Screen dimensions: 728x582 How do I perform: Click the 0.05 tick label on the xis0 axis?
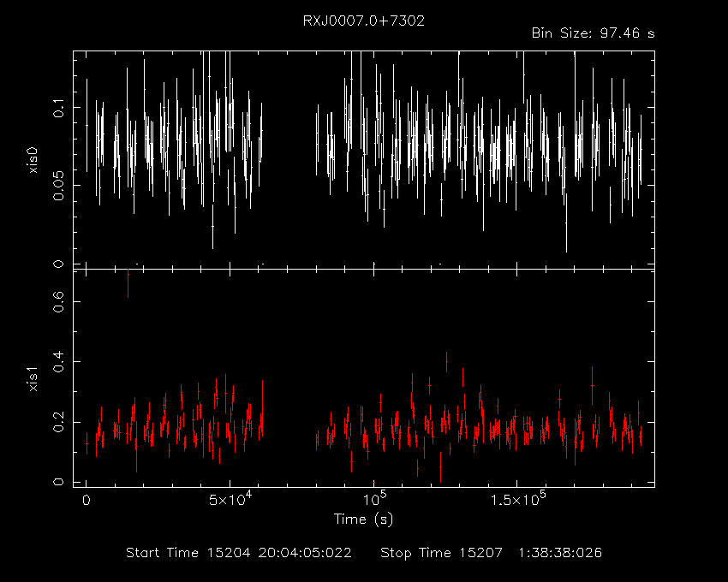click(x=58, y=186)
